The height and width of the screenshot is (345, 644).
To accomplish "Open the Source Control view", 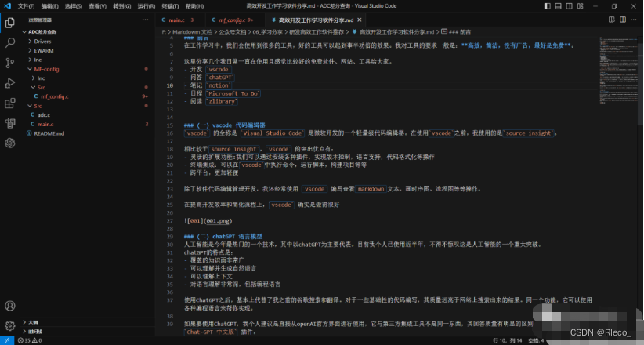I will pos(10,63).
